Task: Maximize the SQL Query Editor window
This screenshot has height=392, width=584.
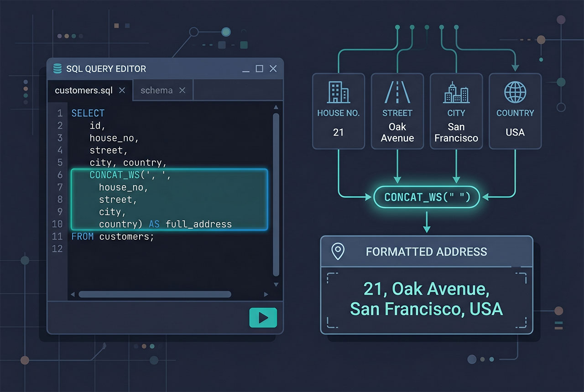Action: click(x=259, y=68)
